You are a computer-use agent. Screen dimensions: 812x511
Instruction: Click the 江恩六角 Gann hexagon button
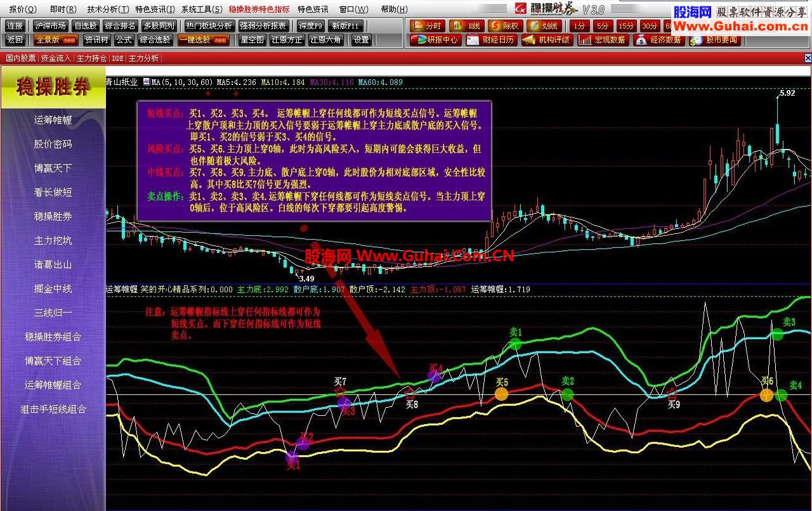click(x=326, y=40)
